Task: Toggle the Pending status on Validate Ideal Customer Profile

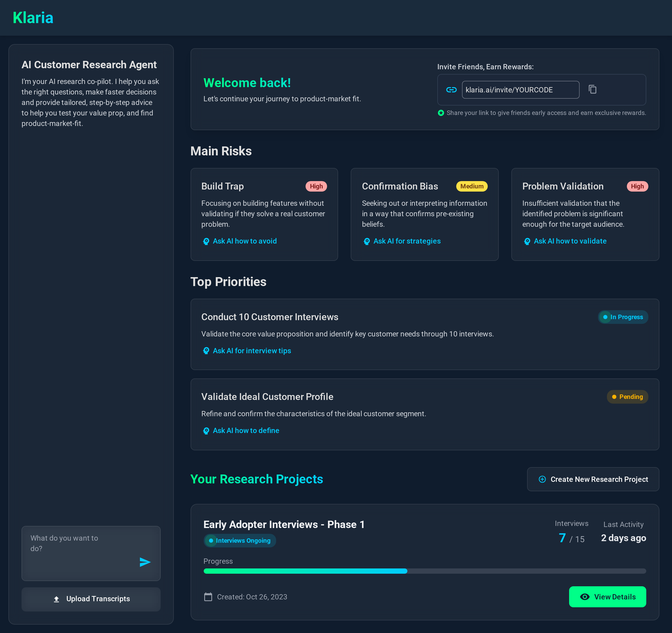Action: coord(627,397)
